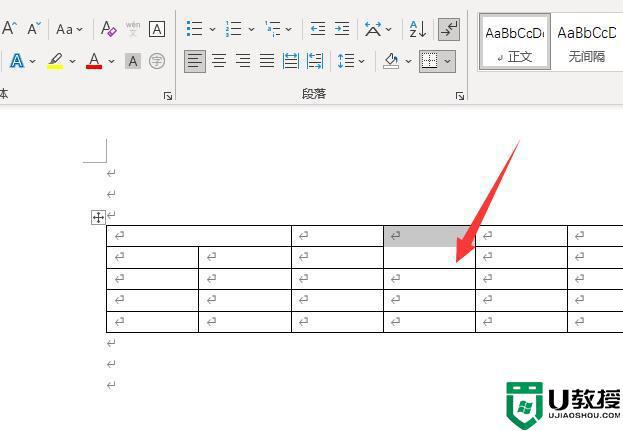Apply the red font color
Viewport: 623px width, 431px height.
94,61
